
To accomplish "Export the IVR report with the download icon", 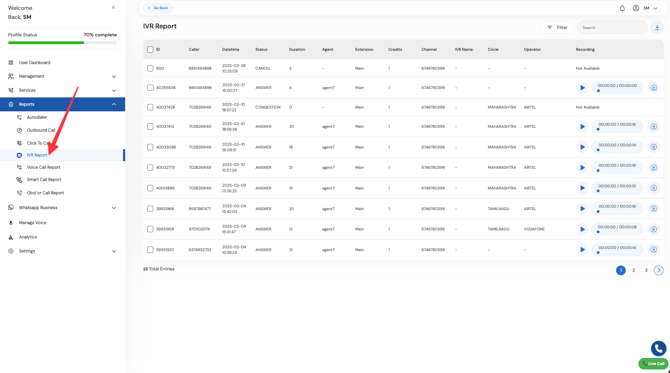I will (657, 27).
